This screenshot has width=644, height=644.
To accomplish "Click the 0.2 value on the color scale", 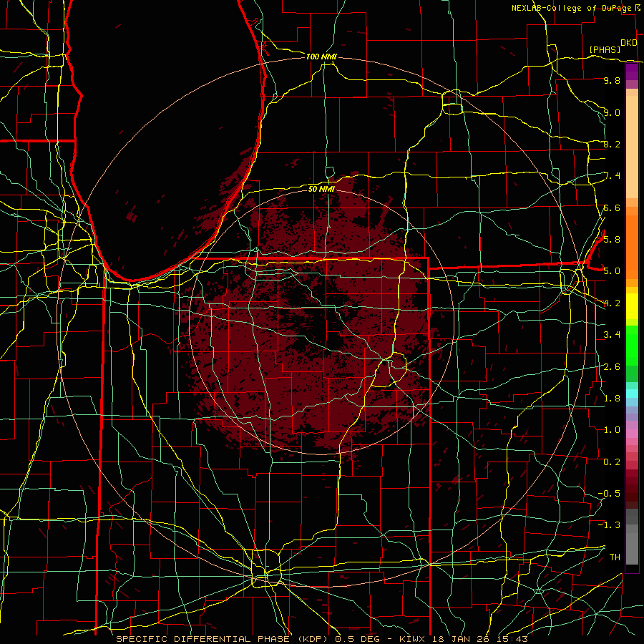I will click(612, 462).
